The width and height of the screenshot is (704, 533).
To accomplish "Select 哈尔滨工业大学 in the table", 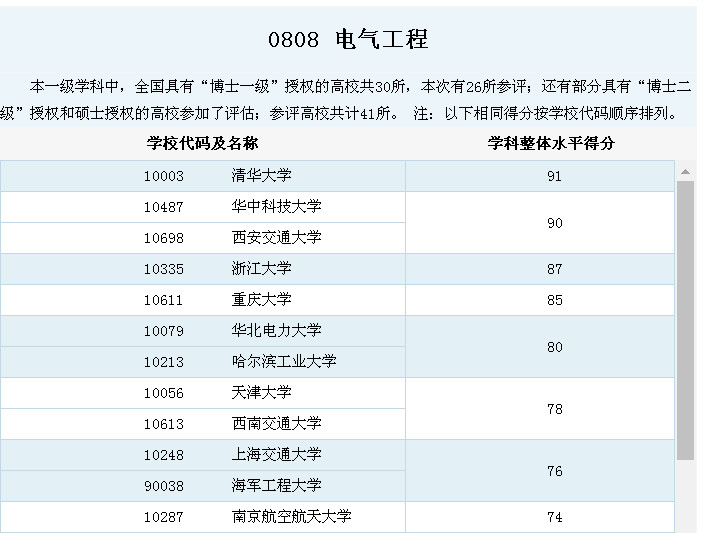I will 284,361.
